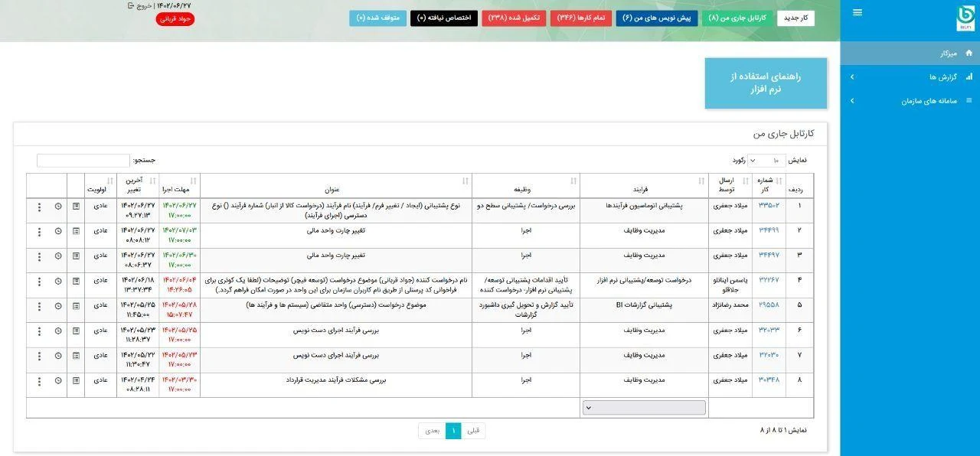This screenshot has width=980, height=456.
Task: Open three-dot menu for work ۲۹۵۵۸
Action: (39, 306)
